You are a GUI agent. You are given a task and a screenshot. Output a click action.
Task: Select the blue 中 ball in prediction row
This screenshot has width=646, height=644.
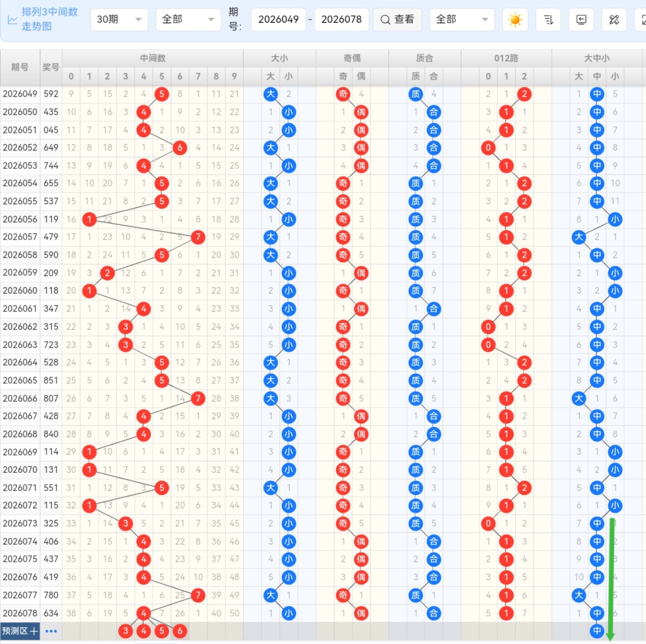click(x=597, y=631)
